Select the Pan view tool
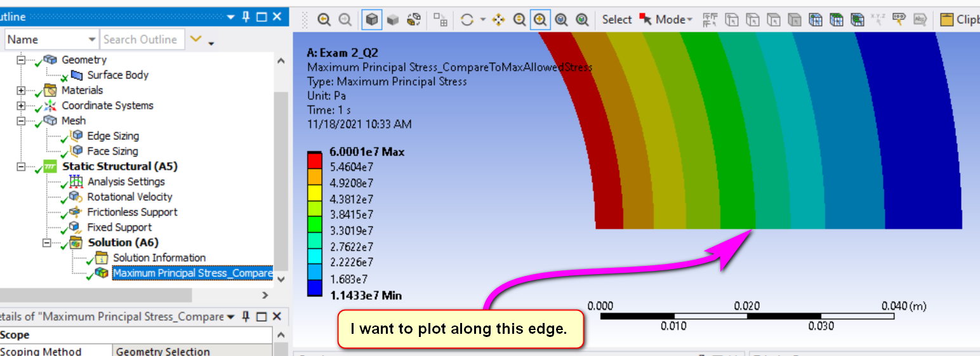 coord(498,20)
